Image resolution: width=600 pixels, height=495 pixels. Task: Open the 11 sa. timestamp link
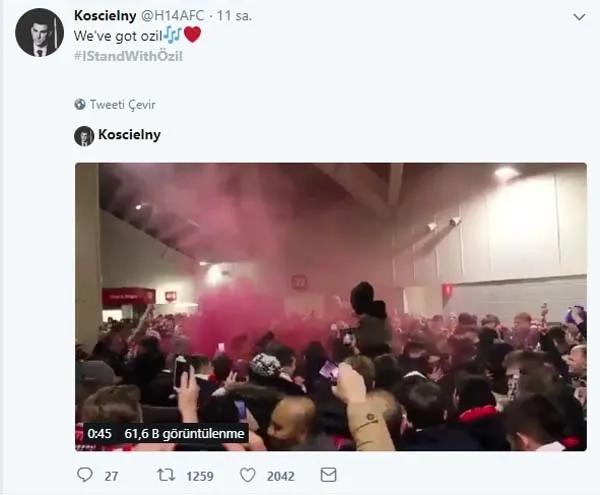pos(234,16)
